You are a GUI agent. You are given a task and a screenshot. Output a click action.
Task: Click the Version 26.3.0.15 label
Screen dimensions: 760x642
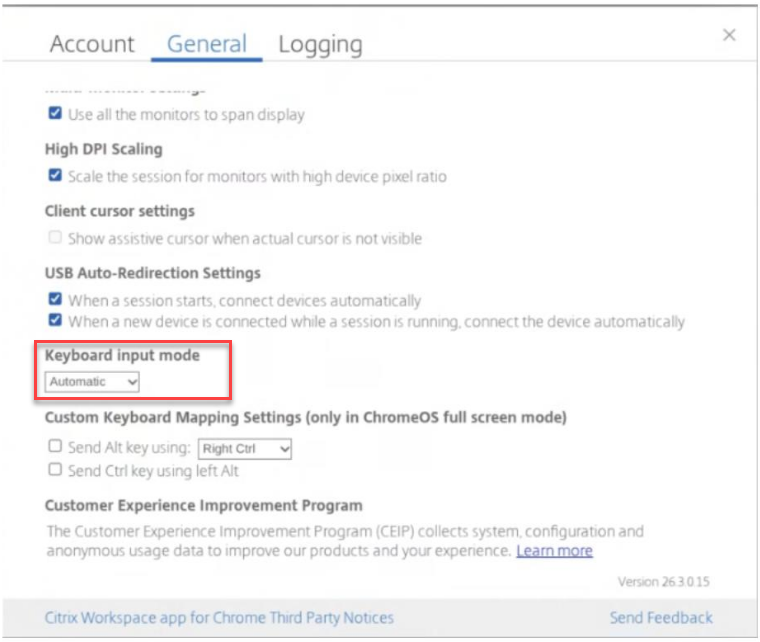coord(663,581)
